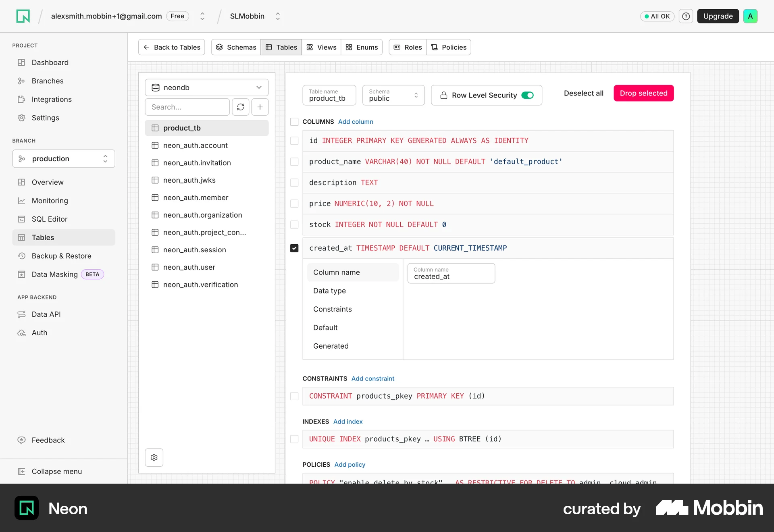The height and width of the screenshot is (532, 774).
Task: Check the COLUMNS select-all checkbox
Action: [x=294, y=122]
